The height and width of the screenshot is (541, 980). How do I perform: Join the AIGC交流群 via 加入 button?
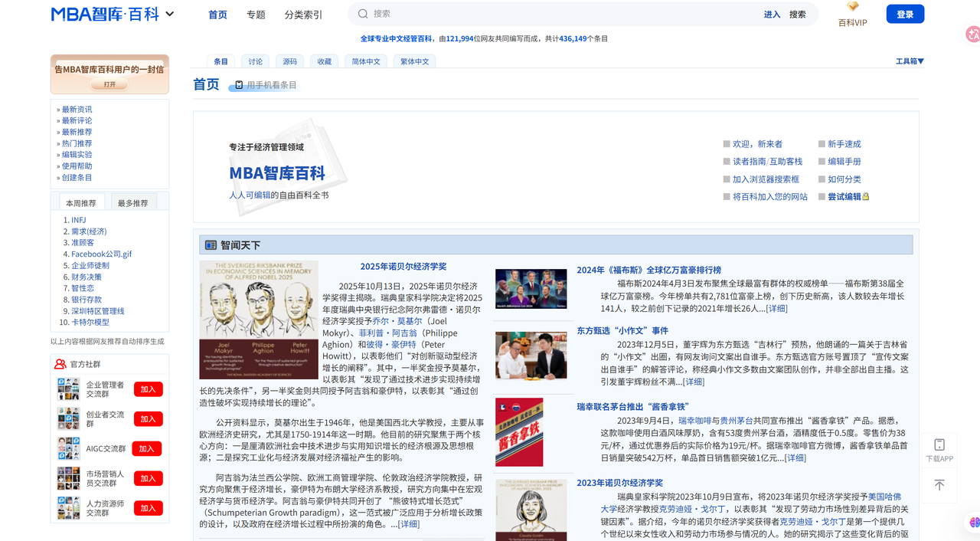click(x=146, y=449)
